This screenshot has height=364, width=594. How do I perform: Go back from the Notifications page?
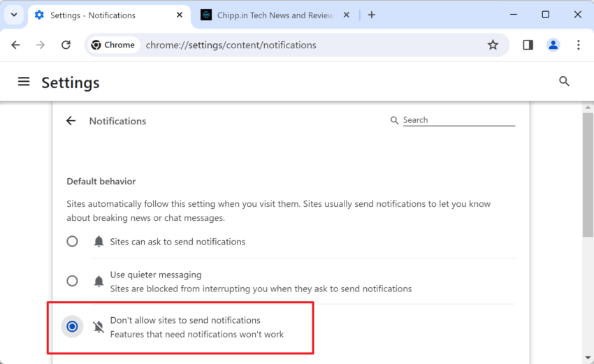coord(71,121)
